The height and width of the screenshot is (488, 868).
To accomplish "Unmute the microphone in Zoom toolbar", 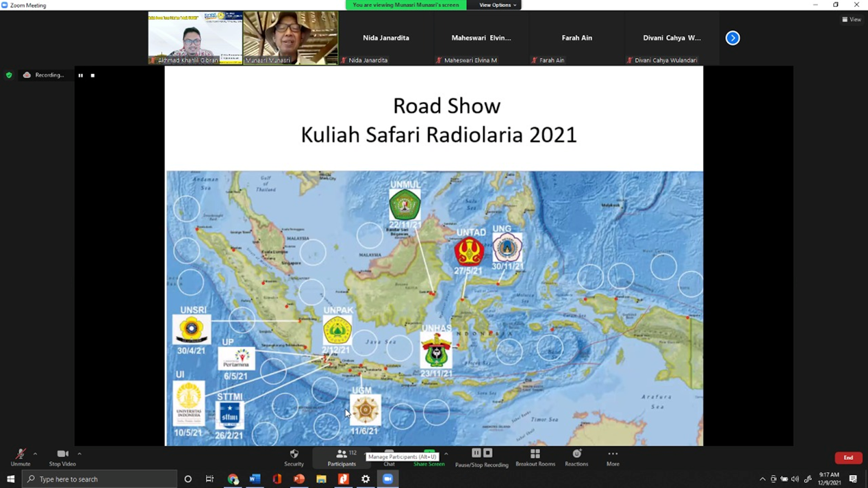I will pyautogui.click(x=20, y=457).
